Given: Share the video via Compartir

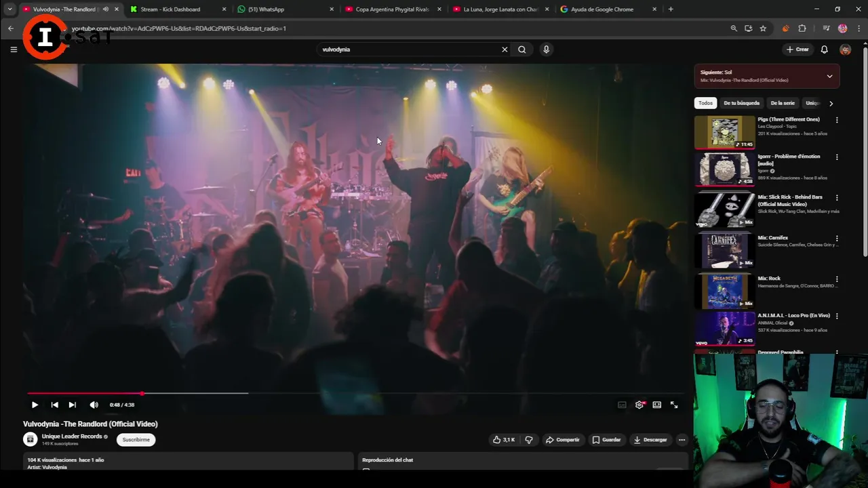Looking at the screenshot, I should click(x=563, y=440).
